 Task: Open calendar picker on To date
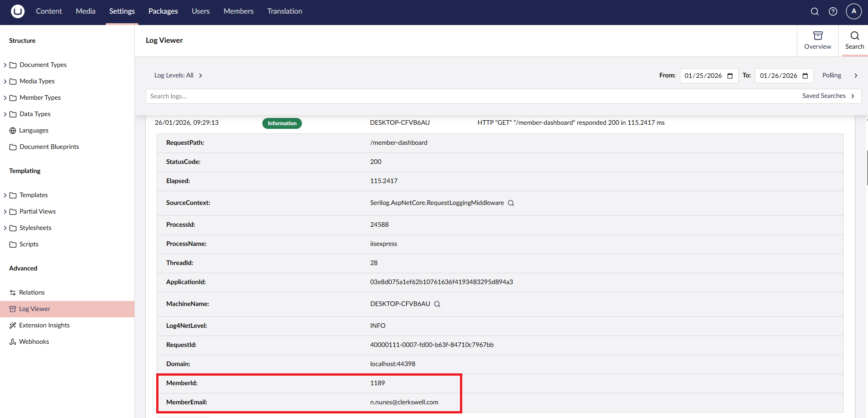(805, 76)
